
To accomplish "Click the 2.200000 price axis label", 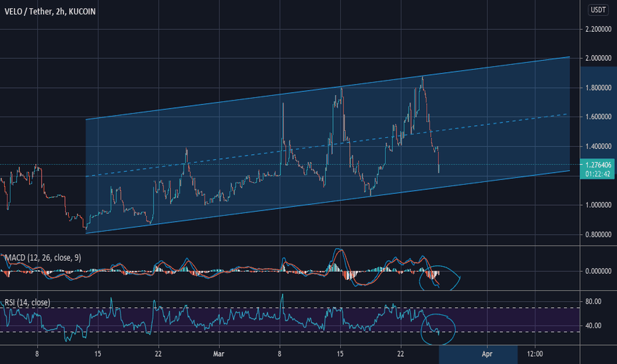I will pyautogui.click(x=598, y=29).
